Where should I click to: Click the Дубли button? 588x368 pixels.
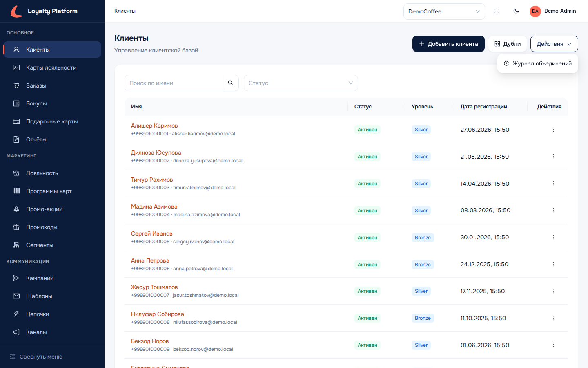coord(508,44)
